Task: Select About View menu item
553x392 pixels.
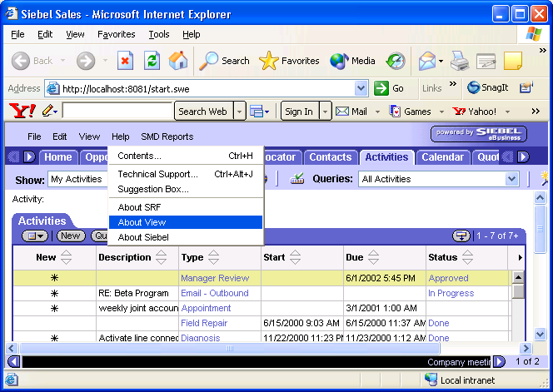Action: point(142,222)
